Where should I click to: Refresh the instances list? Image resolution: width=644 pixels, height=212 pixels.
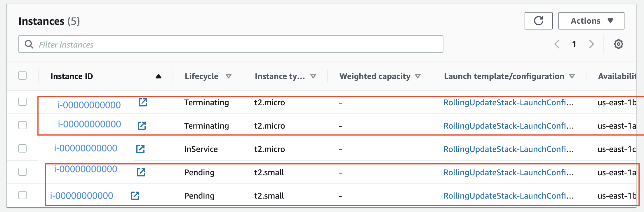click(x=538, y=21)
